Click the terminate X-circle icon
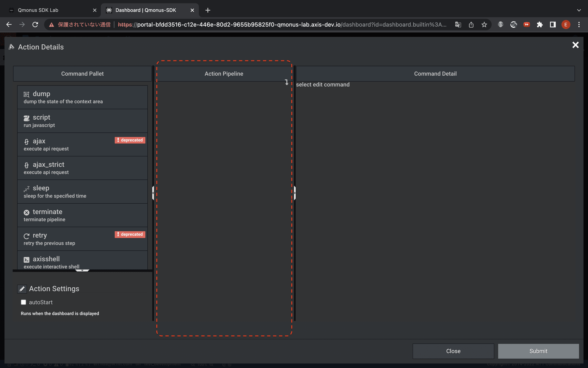 27,212
